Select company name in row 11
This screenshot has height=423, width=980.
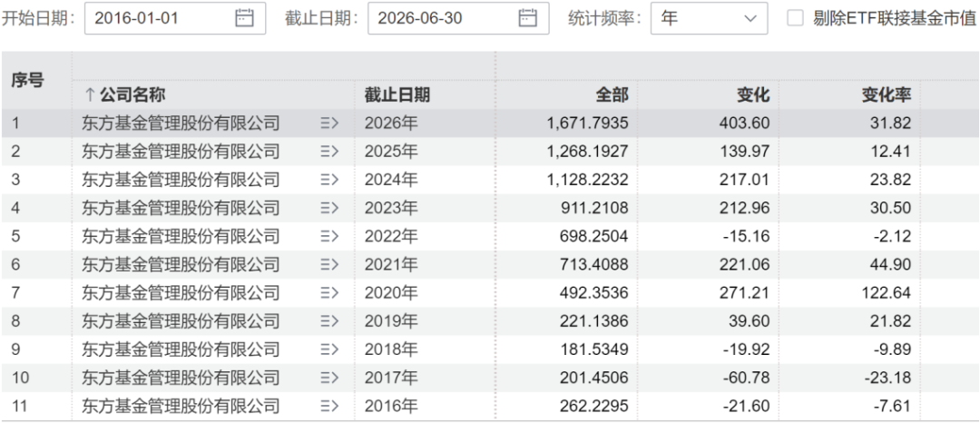tap(181, 406)
